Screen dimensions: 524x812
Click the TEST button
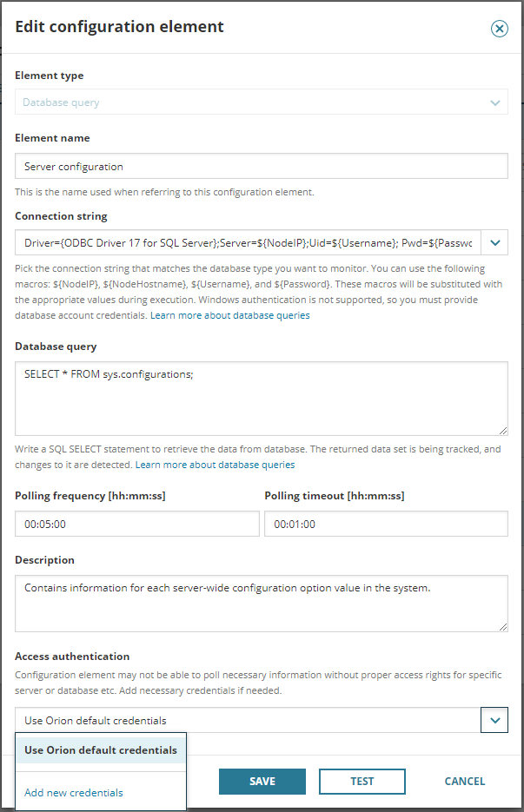362,781
